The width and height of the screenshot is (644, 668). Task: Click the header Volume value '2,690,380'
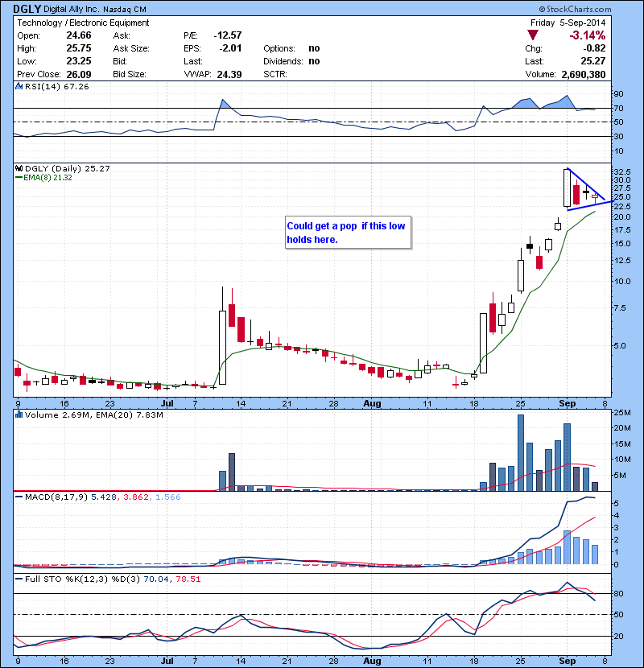point(584,75)
